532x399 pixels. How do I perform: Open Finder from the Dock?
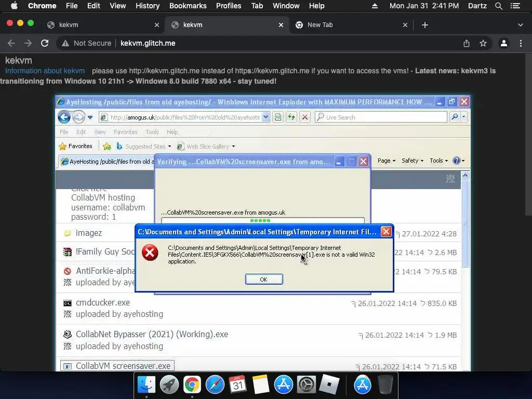(x=147, y=385)
